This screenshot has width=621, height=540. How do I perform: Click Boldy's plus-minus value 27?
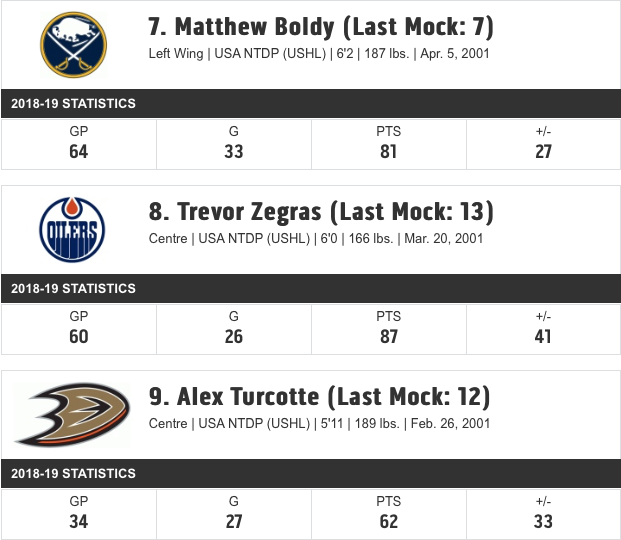click(543, 152)
